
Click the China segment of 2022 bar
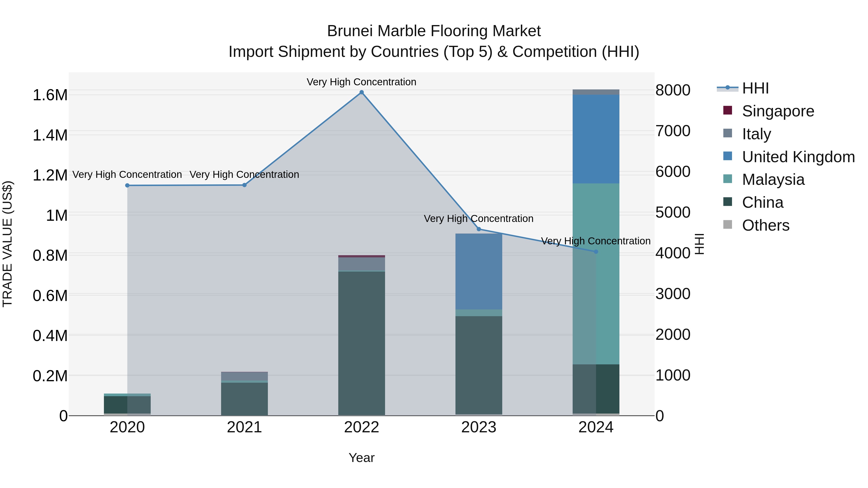362,343
